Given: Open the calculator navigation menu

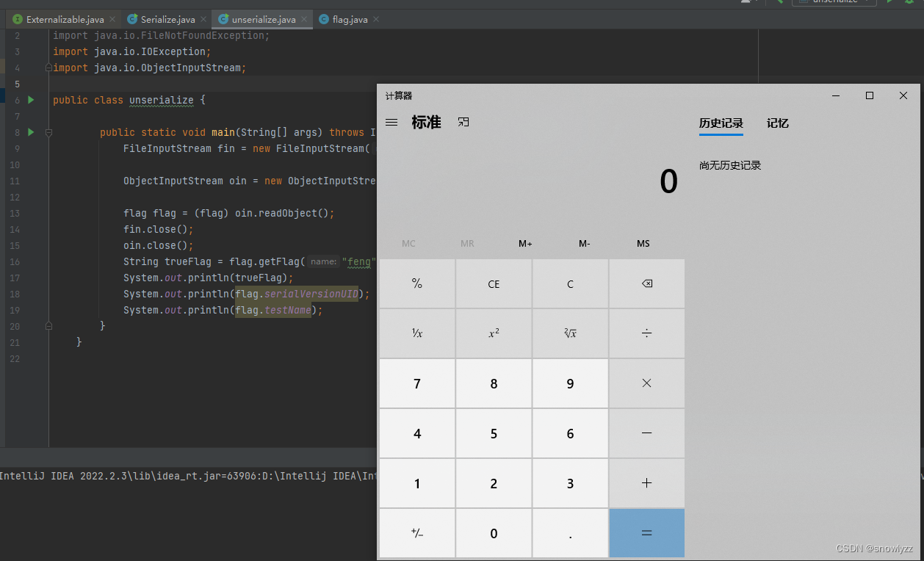Looking at the screenshot, I should click(391, 122).
